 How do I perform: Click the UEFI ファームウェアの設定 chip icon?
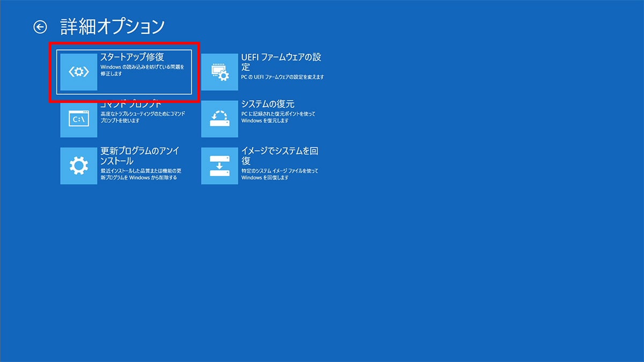click(x=219, y=72)
